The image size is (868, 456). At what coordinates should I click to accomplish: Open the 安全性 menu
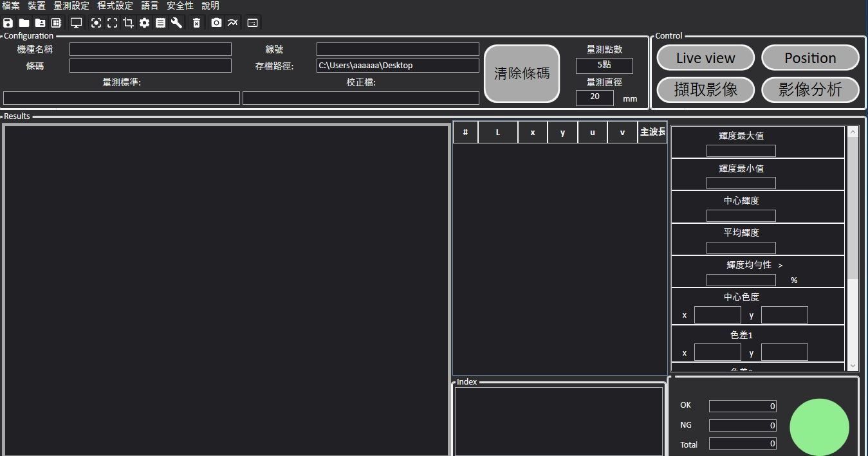180,6
